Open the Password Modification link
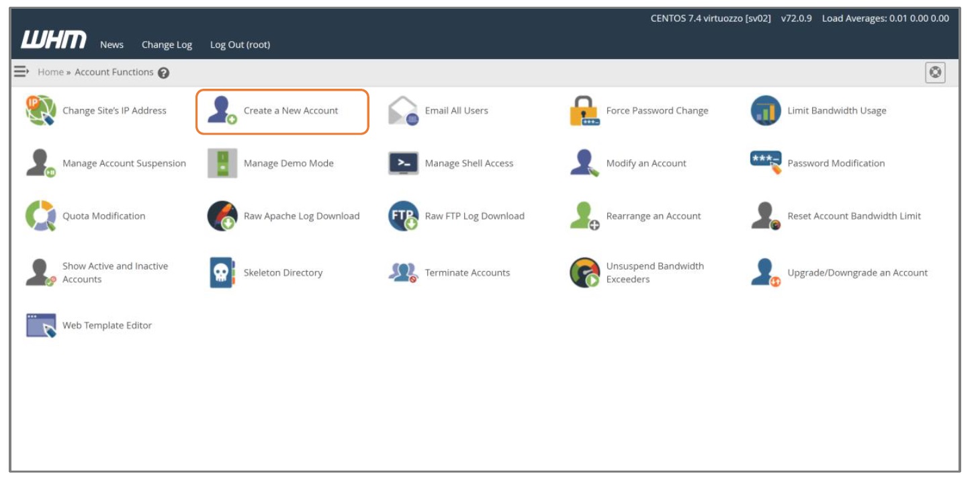The height and width of the screenshot is (482, 980). coord(836,163)
